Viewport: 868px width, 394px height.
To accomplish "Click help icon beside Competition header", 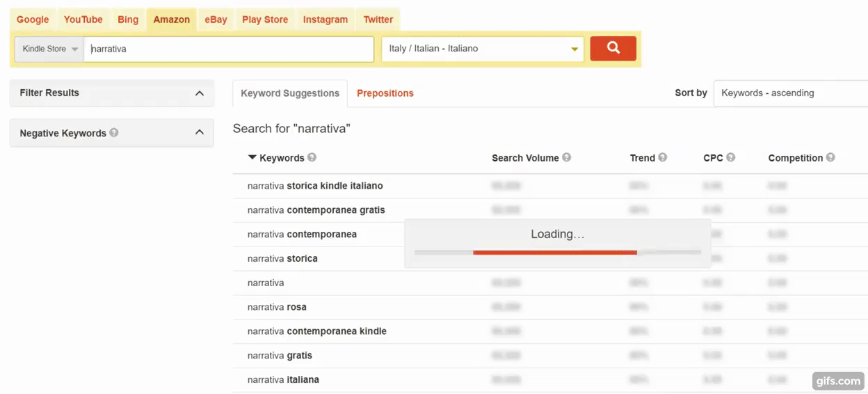I will pyautogui.click(x=830, y=157).
